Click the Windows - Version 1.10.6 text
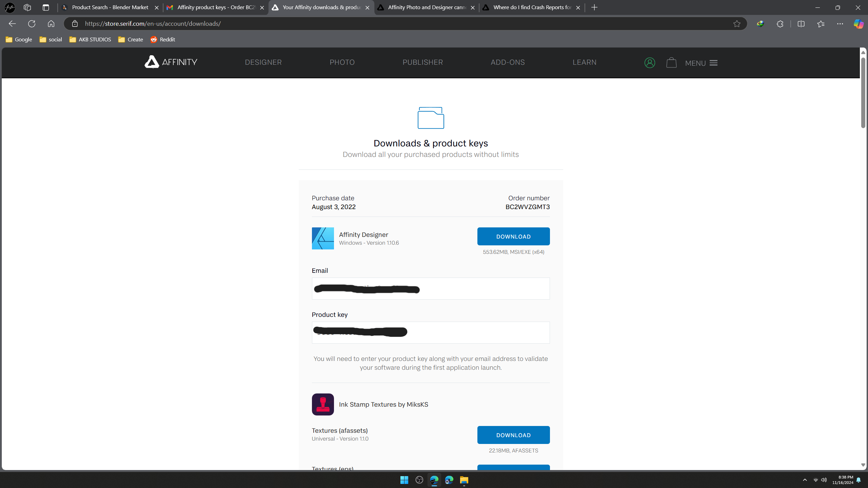Image resolution: width=868 pixels, height=488 pixels. pyautogui.click(x=369, y=243)
